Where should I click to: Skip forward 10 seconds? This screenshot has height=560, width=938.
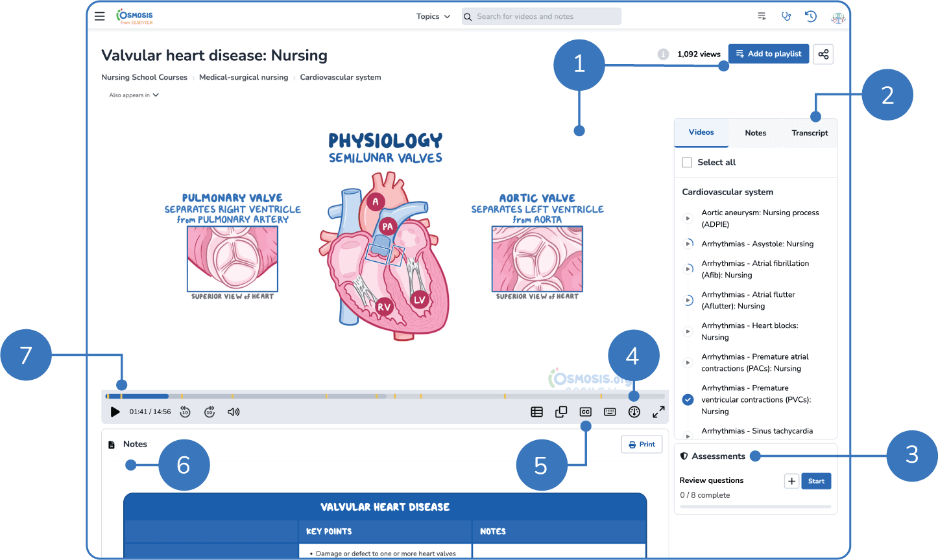[x=210, y=412]
